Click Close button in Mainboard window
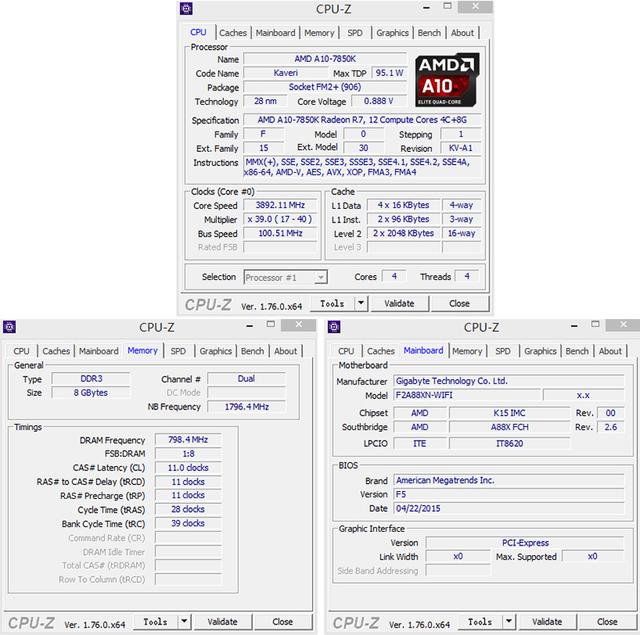The width and height of the screenshot is (640, 635). click(607, 621)
